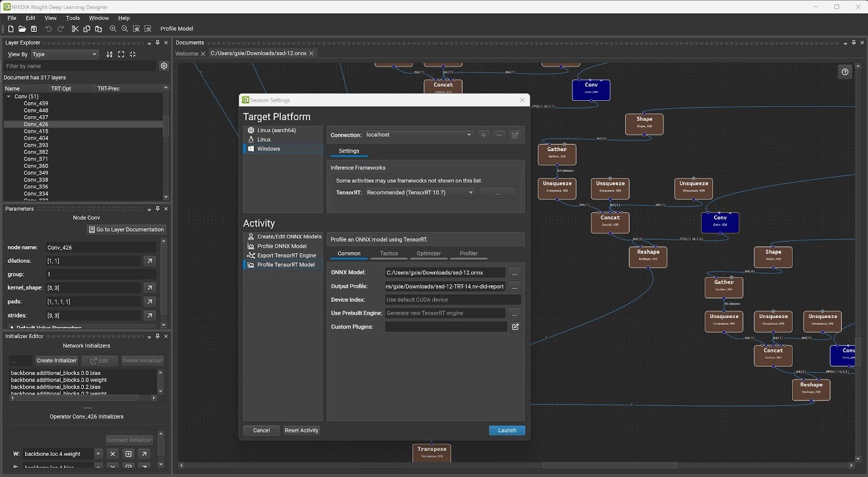This screenshot has height=477, width=868.
Task: Open the TensorRT version dropdown
Action: [420, 192]
